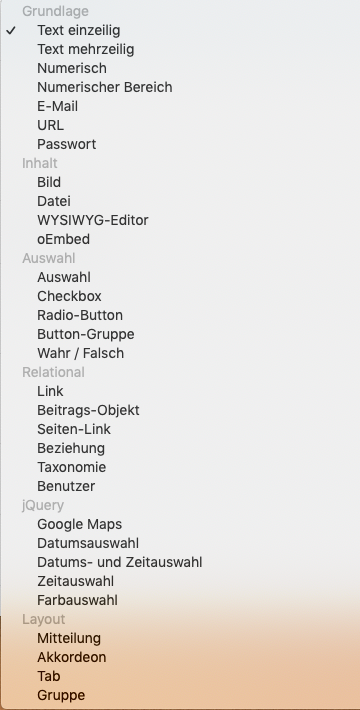The width and height of the screenshot is (360, 710).
Task: Select the URL field type
Action: click(x=180, y=125)
